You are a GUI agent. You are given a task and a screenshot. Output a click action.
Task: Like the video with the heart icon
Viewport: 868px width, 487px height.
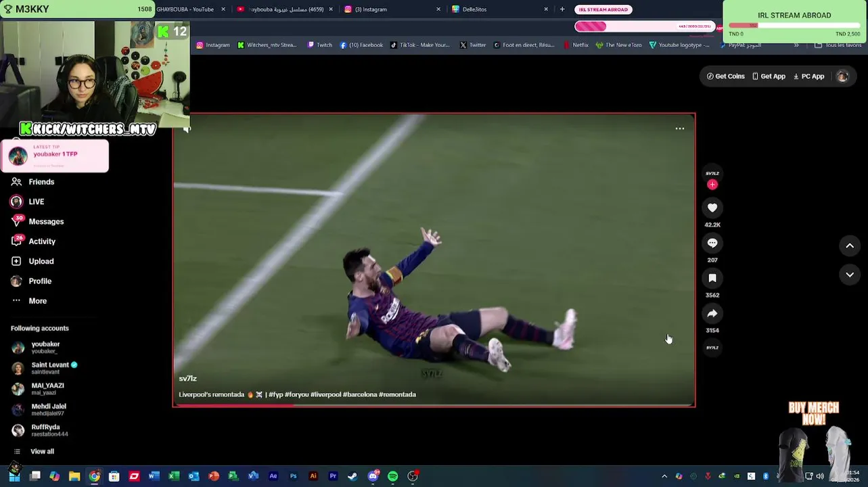pyautogui.click(x=712, y=208)
